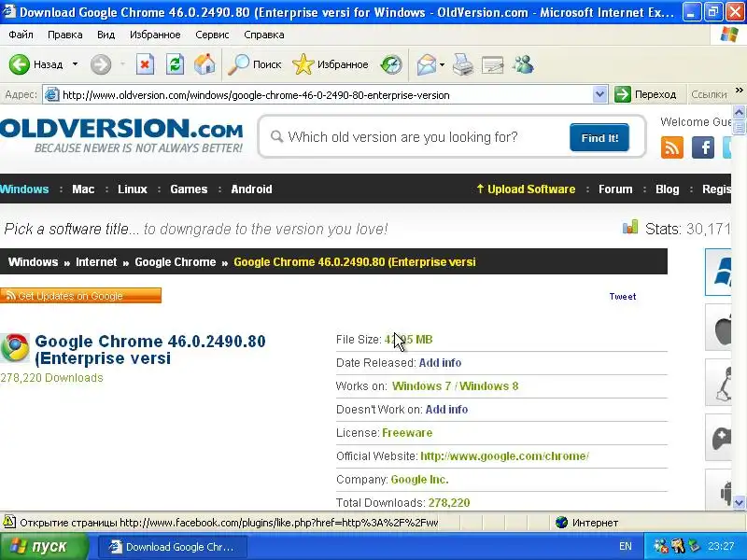Open the Back history dropdown arrow
The height and width of the screenshot is (560, 747).
(75, 64)
